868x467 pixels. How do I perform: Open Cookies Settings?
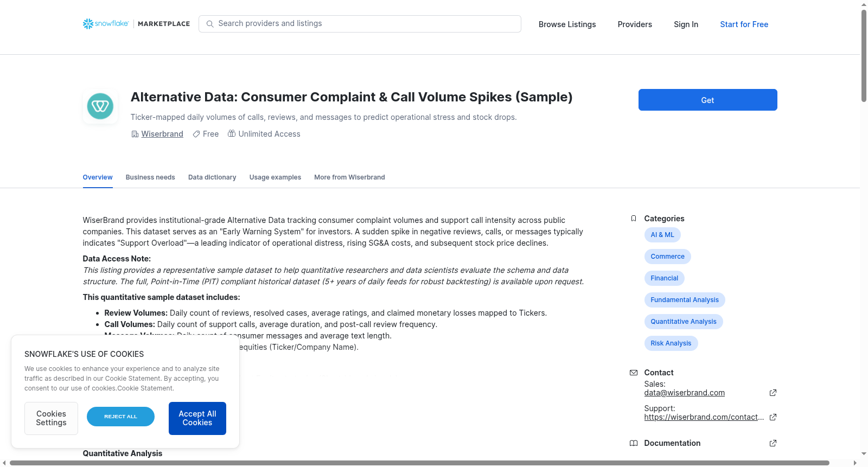pos(51,418)
